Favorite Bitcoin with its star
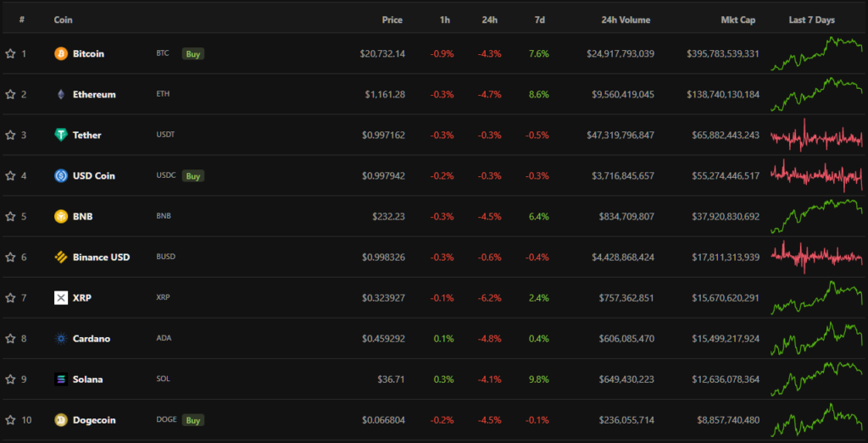The width and height of the screenshot is (868, 443). click(10, 53)
